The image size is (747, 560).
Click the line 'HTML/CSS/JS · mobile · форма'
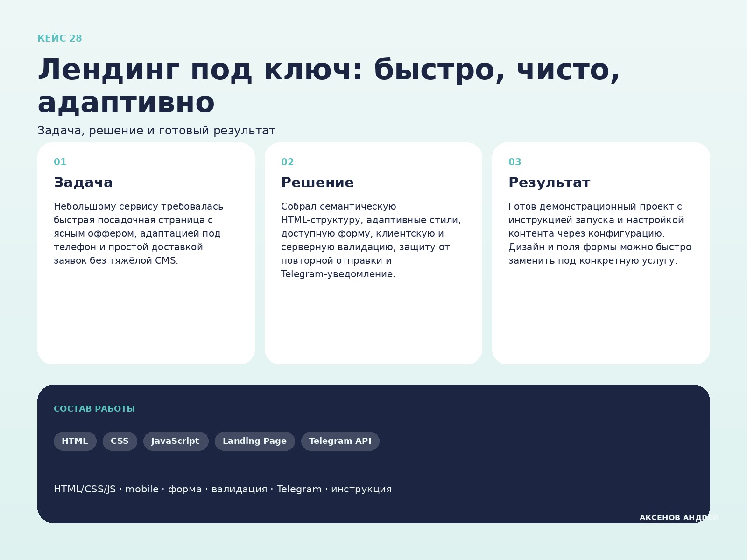(223, 489)
